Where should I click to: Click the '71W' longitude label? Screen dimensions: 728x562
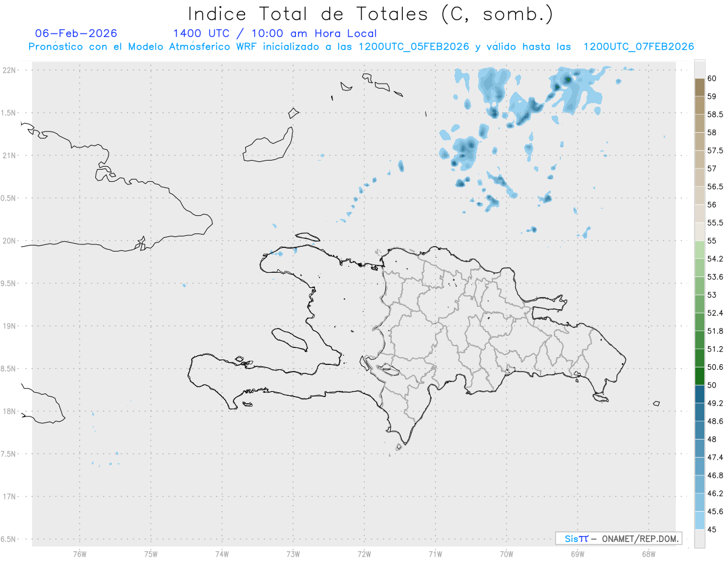click(x=435, y=554)
